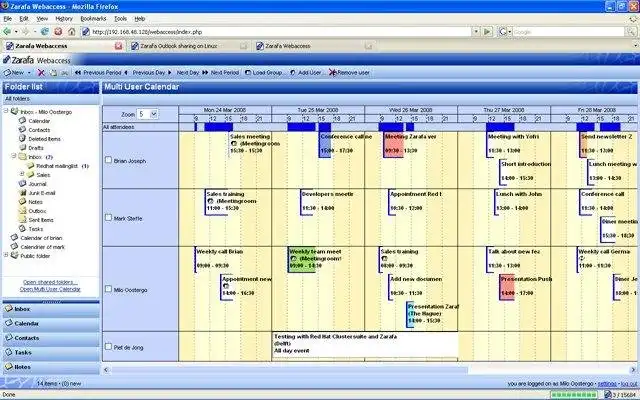Open the Notes folder in tree
The image size is (640, 400).
(31, 202)
